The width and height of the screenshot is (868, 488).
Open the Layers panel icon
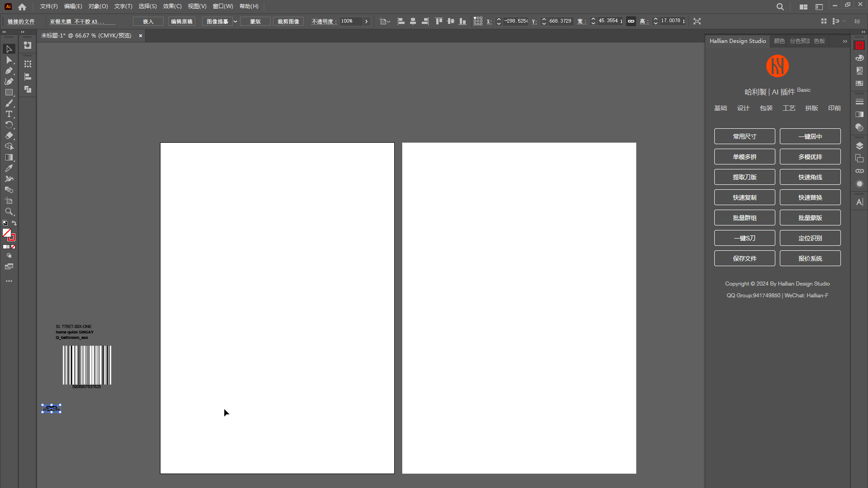pos(859,145)
